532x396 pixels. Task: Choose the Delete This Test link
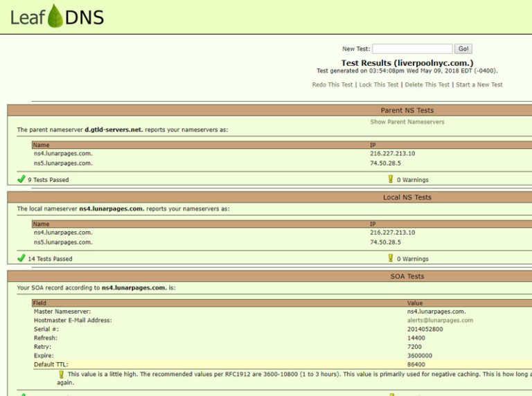[x=427, y=84]
